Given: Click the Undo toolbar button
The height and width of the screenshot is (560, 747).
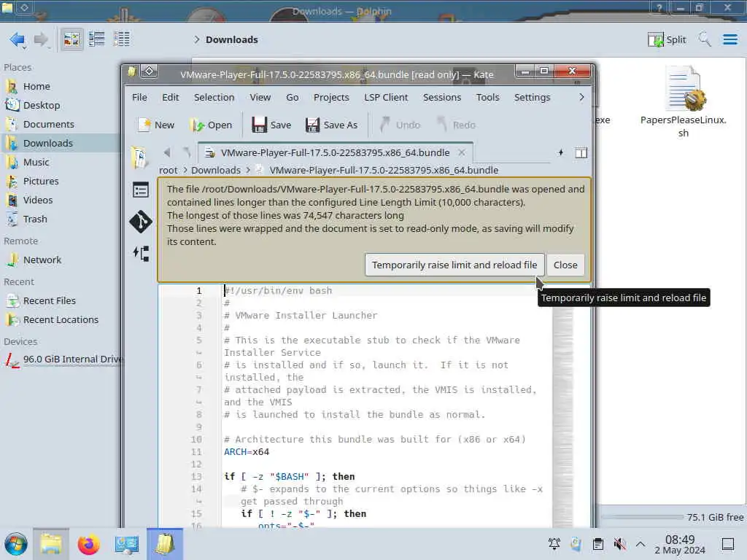Looking at the screenshot, I should click(400, 125).
